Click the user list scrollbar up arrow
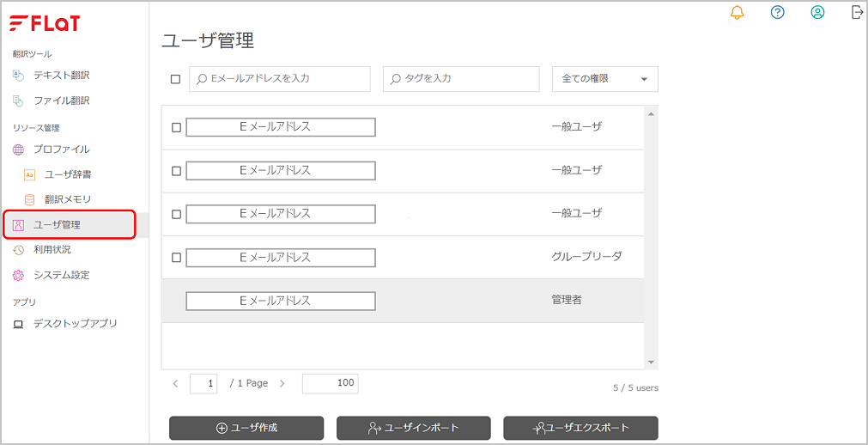 tap(651, 114)
